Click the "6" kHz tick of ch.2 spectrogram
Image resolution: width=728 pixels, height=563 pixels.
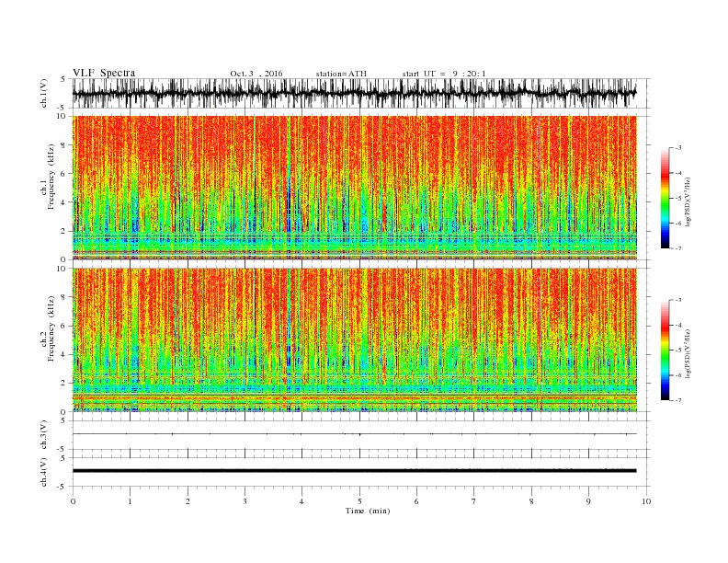tap(64, 326)
